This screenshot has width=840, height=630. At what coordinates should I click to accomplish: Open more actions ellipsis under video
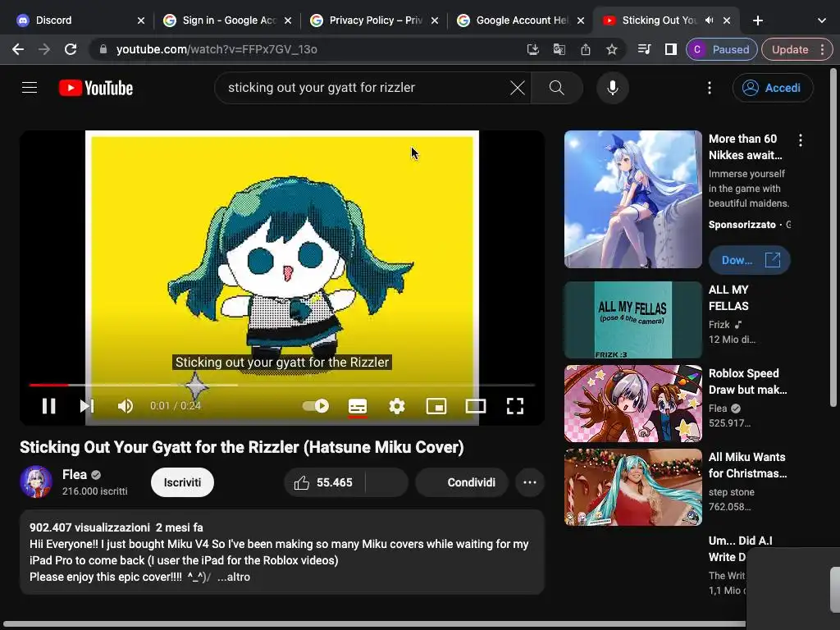click(530, 482)
